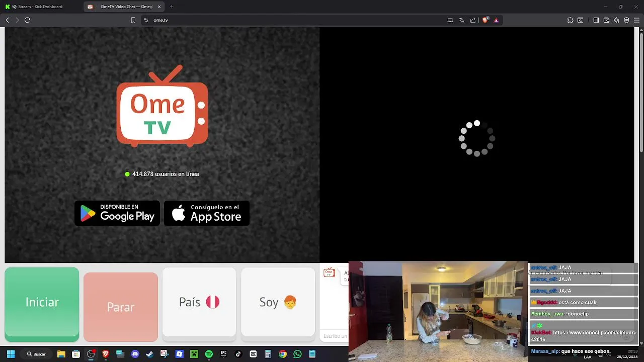Switch to the Stream - Kick Dashboard tab
This screenshot has height=362, width=644.
(40, 7)
